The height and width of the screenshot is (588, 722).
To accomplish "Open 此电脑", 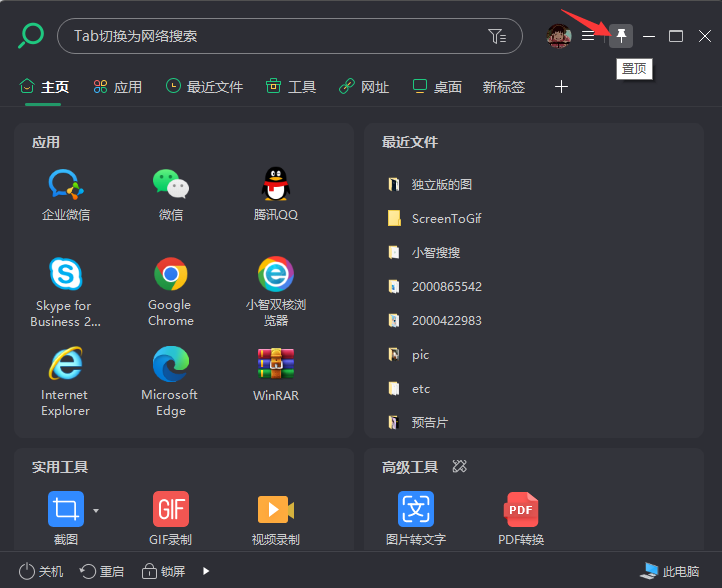I will click(x=670, y=571).
